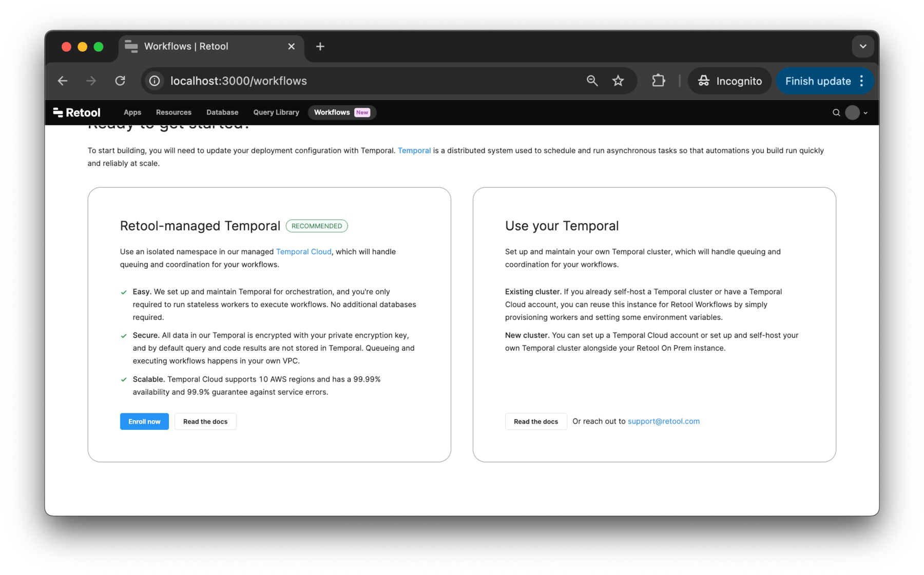924x575 pixels.
Task: View site information icon
Action: 155,81
